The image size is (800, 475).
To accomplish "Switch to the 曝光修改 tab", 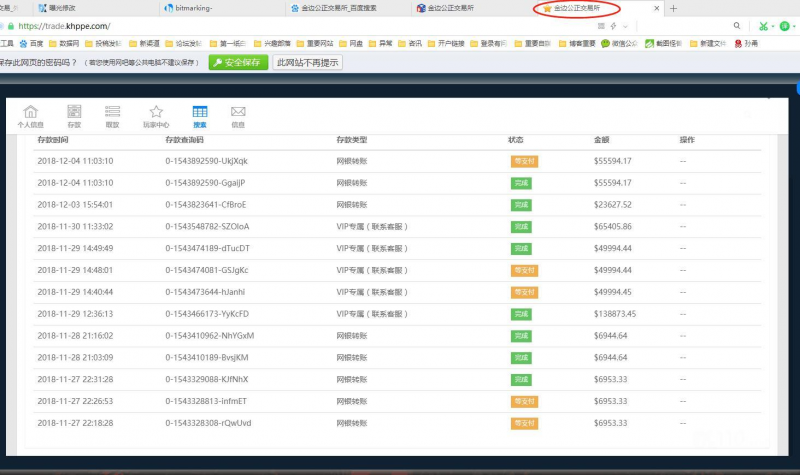I will pyautogui.click(x=97, y=8).
